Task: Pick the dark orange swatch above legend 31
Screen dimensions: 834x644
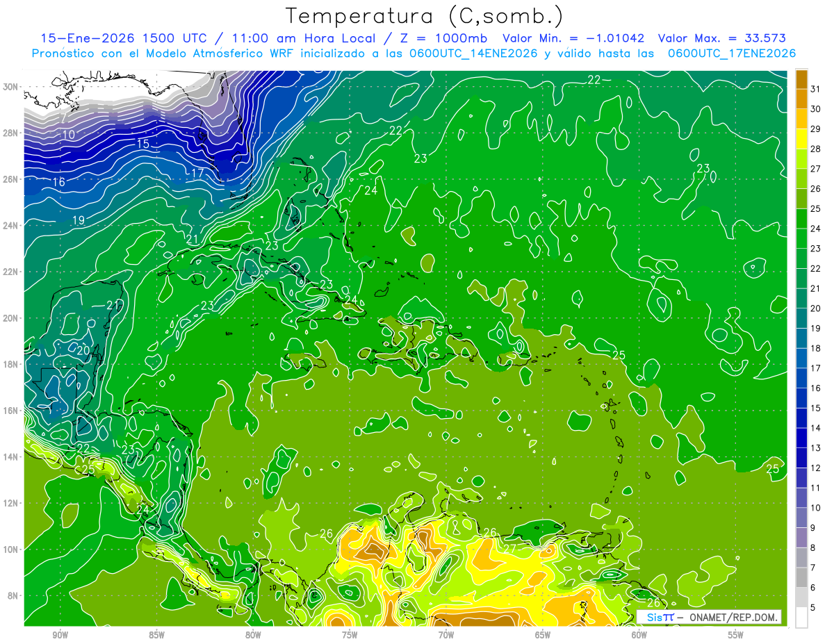Action: click(x=801, y=79)
